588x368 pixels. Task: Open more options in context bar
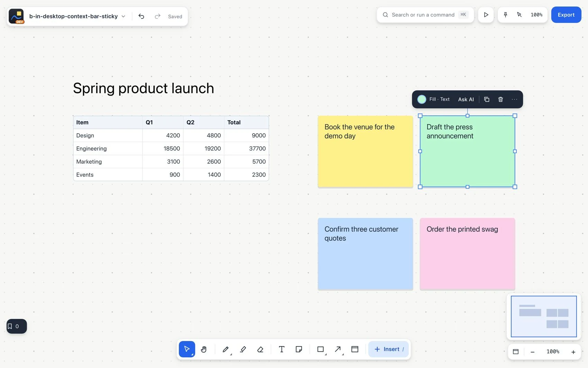point(515,99)
